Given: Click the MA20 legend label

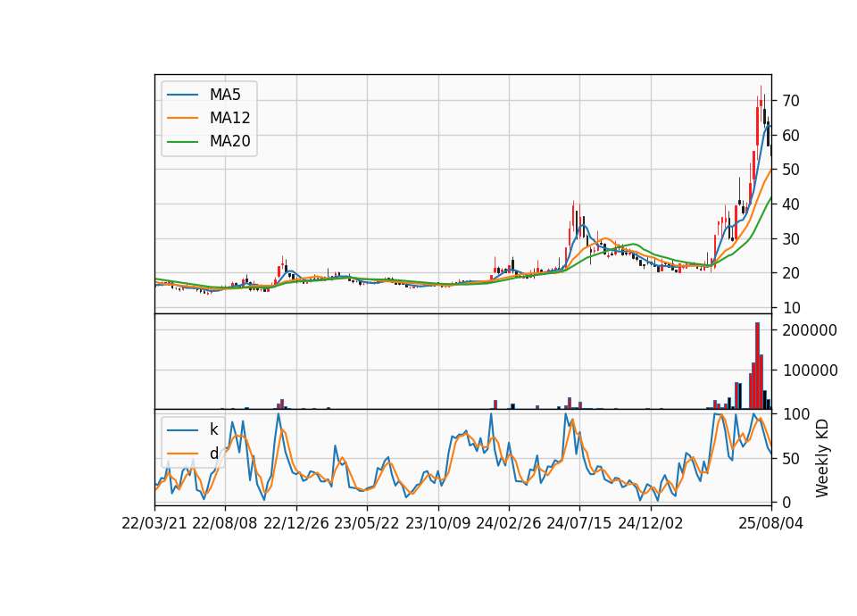Looking at the screenshot, I should [x=229, y=142].
